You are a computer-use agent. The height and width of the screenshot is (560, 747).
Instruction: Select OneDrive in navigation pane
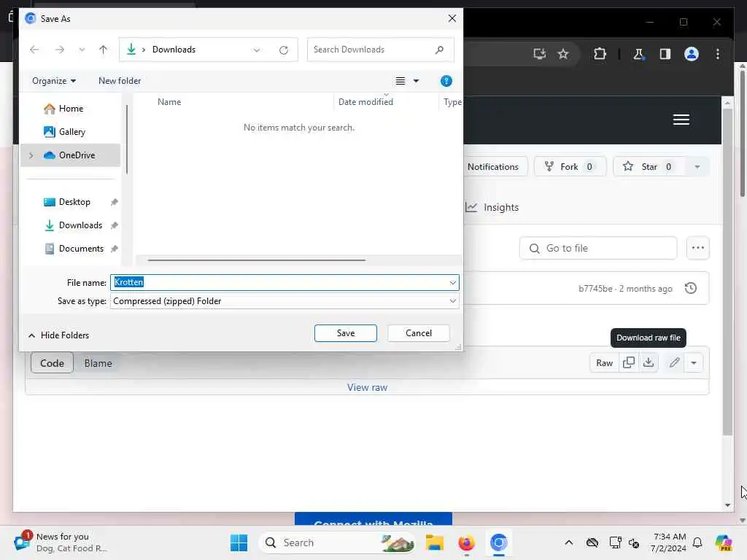coord(70,155)
